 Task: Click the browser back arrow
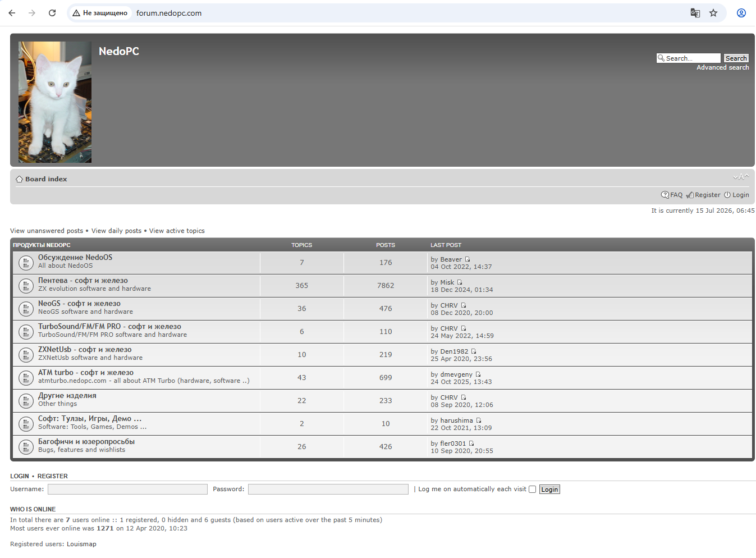[12, 13]
